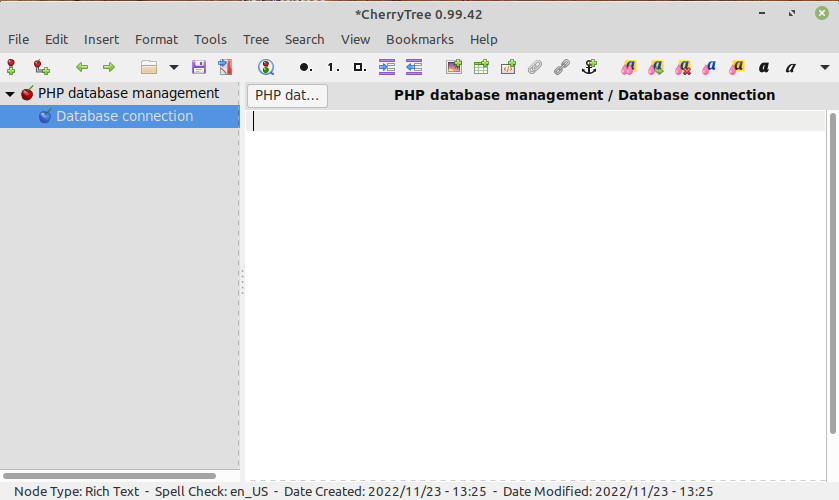Click the find in nodes icon

coord(266,67)
